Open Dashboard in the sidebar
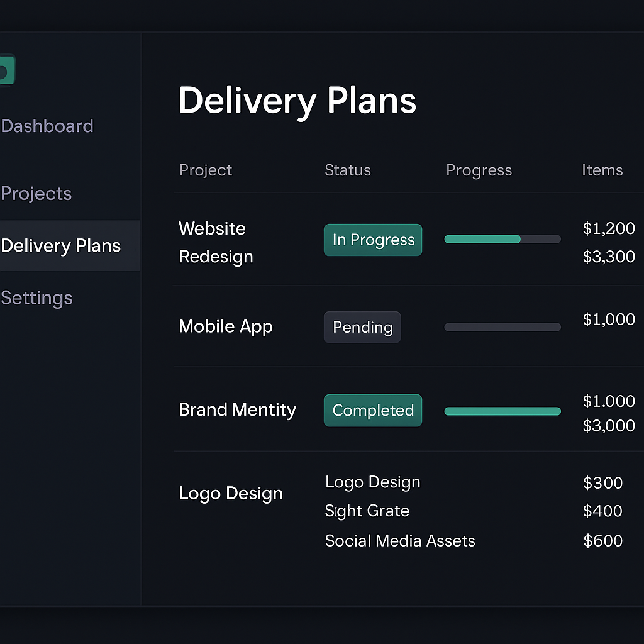Viewport: 644px width, 644px height. click(x=47, y=126)
